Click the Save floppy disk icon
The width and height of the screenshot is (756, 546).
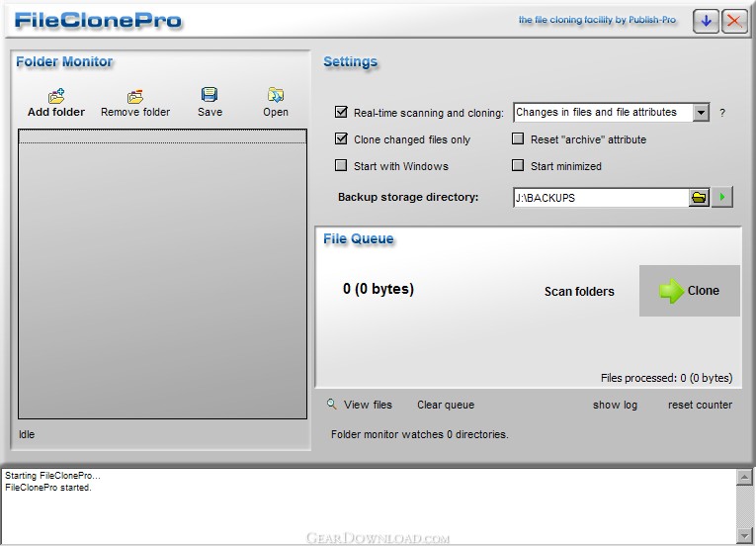click(x=210, y=95)
